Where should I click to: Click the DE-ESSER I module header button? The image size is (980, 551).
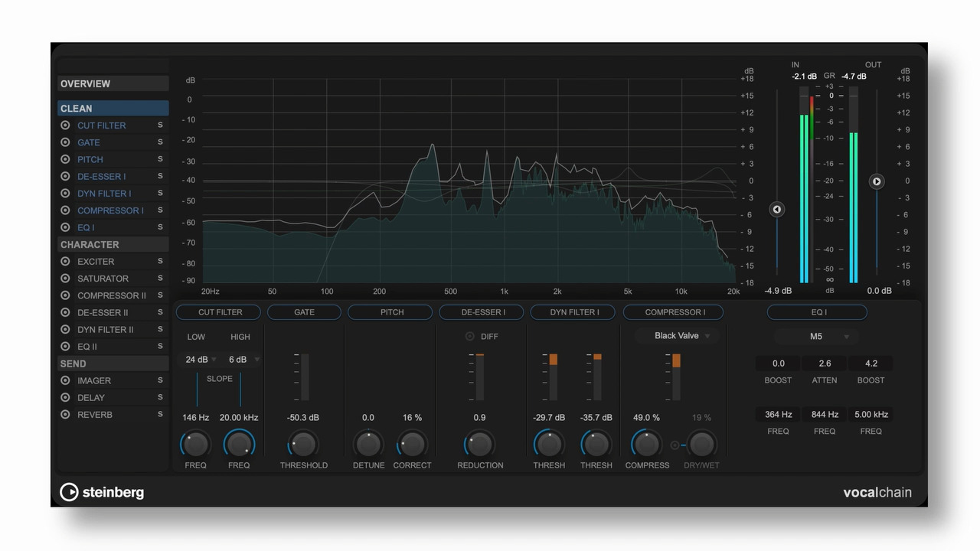click(x=482, y=312)
